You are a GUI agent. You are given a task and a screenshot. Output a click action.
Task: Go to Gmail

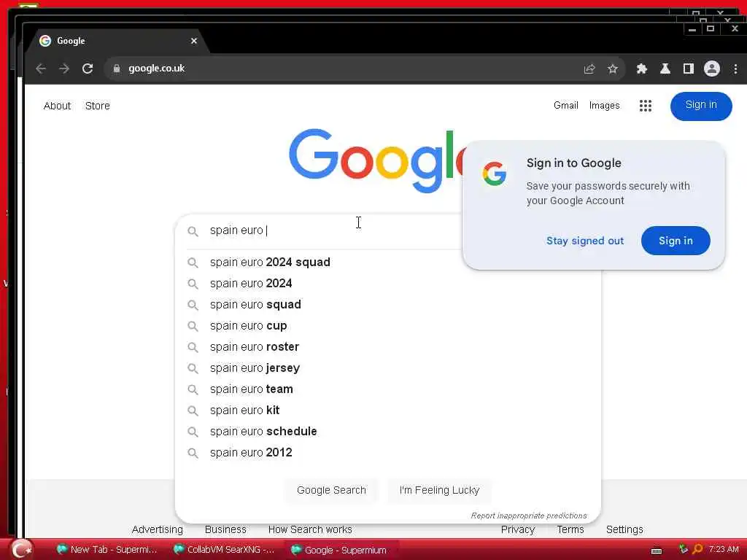[565, 105]
